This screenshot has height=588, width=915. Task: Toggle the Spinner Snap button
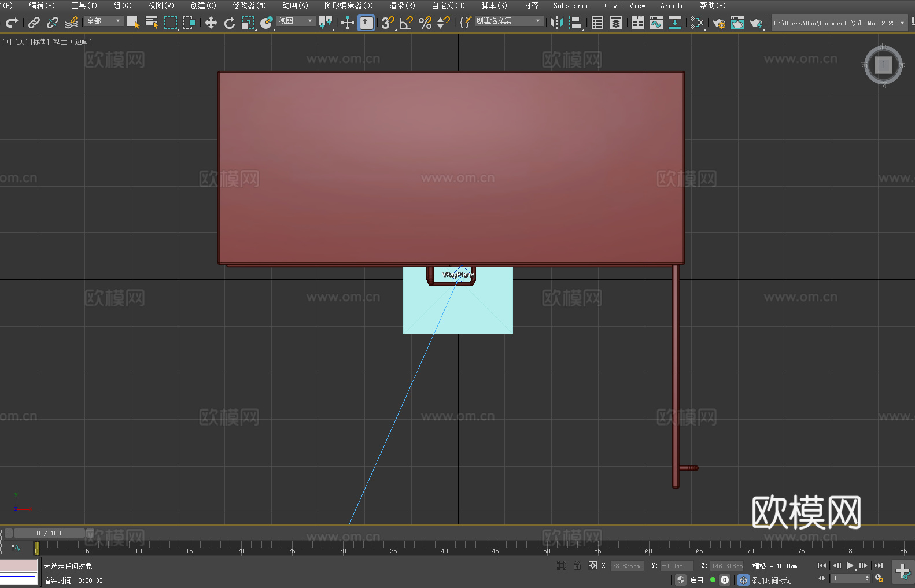click(x=444, y=23)
